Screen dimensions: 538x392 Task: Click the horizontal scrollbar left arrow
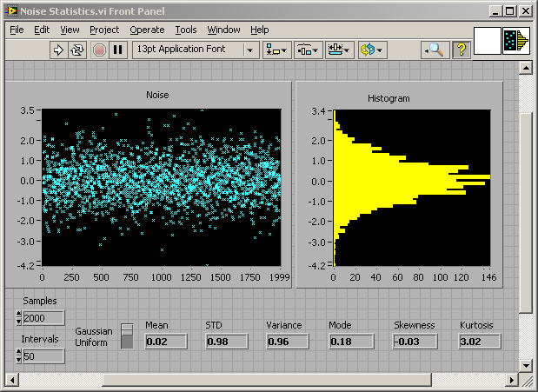click(x=12, y=380)
